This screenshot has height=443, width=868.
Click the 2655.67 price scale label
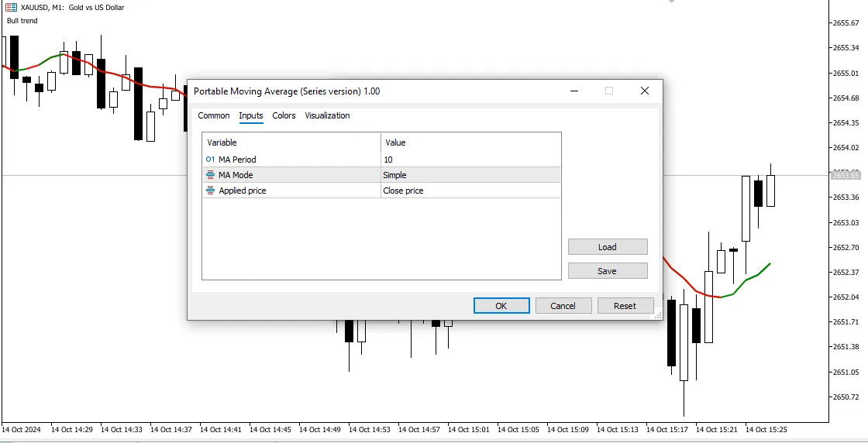846,22
